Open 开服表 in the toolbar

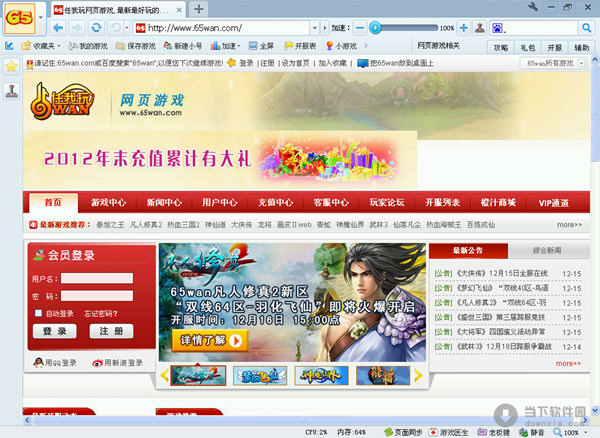[300, 46]
